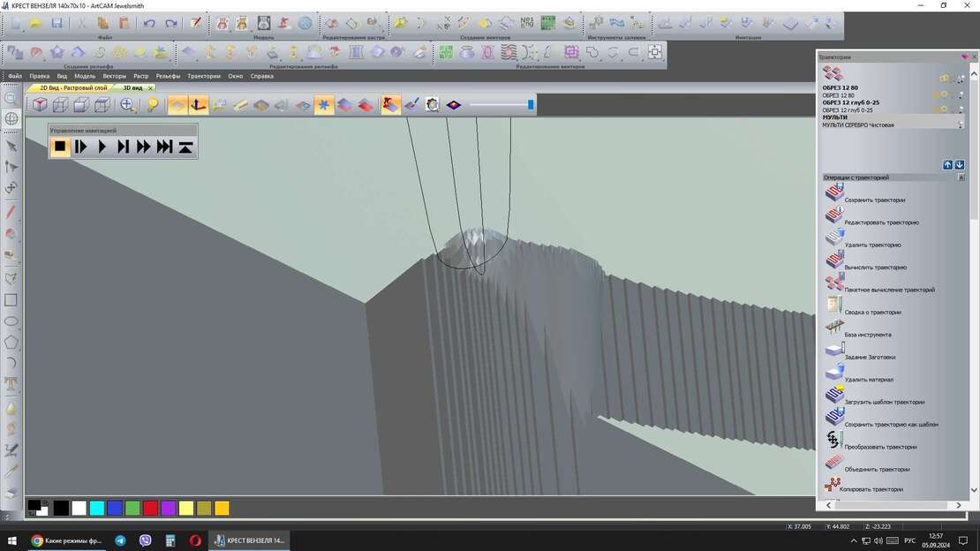The width and height of the screenshot is (980, 551).
Task: Open the Траектории menu
Action: pos(204,76)
